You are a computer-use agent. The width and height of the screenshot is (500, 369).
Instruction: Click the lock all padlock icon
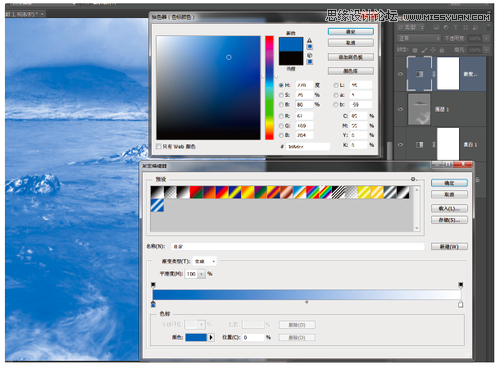pyautogui.click(x=442, y=50)
